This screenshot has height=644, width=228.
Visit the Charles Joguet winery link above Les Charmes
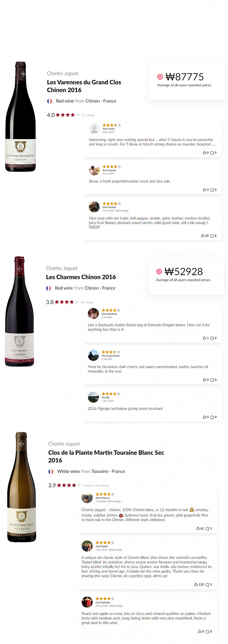click(62, 268)
